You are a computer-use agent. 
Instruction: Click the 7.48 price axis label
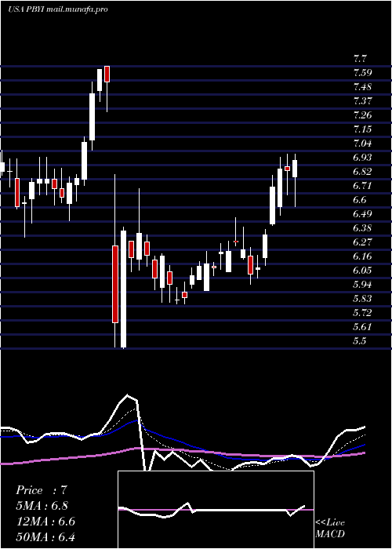tap(362, 86)
